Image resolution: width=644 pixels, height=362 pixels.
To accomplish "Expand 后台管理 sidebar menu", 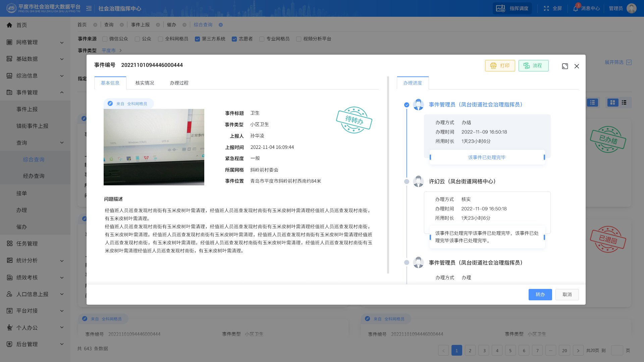I will [62, 344].
